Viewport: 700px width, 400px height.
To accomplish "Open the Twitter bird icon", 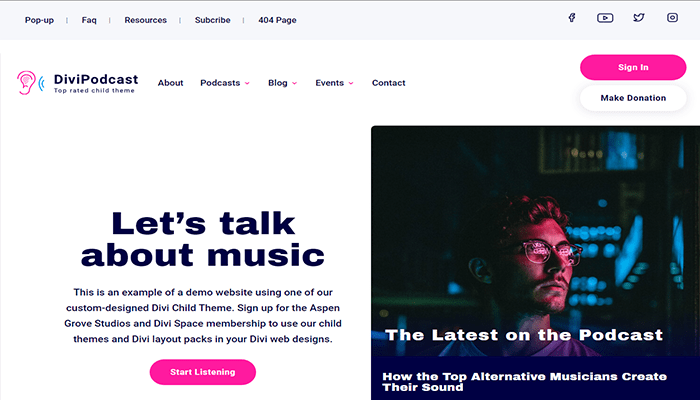I will [x=639, y=18].
